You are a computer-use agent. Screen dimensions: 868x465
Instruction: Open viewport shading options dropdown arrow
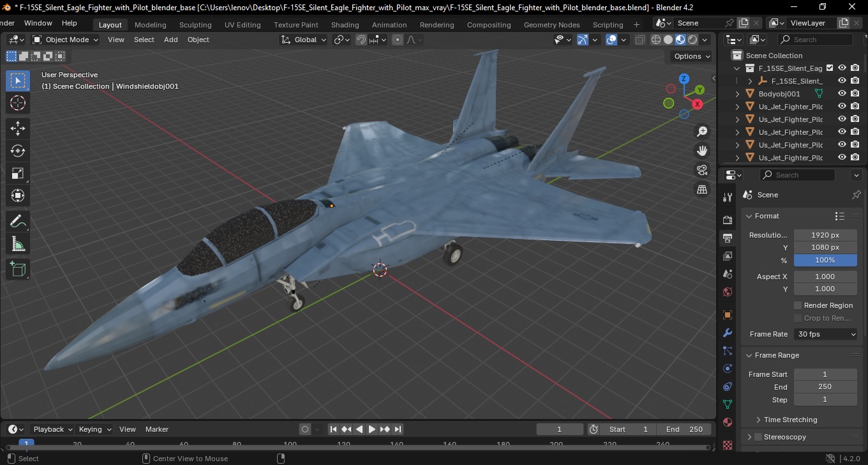point(705,40)
